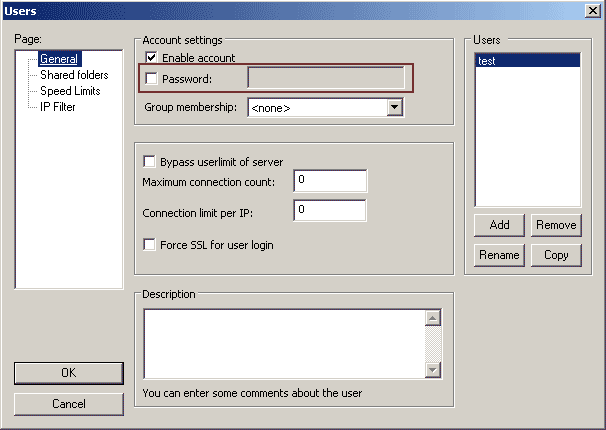Rename the selected user
The height and width of the screenshot is (430, 606).
[499, 255]
